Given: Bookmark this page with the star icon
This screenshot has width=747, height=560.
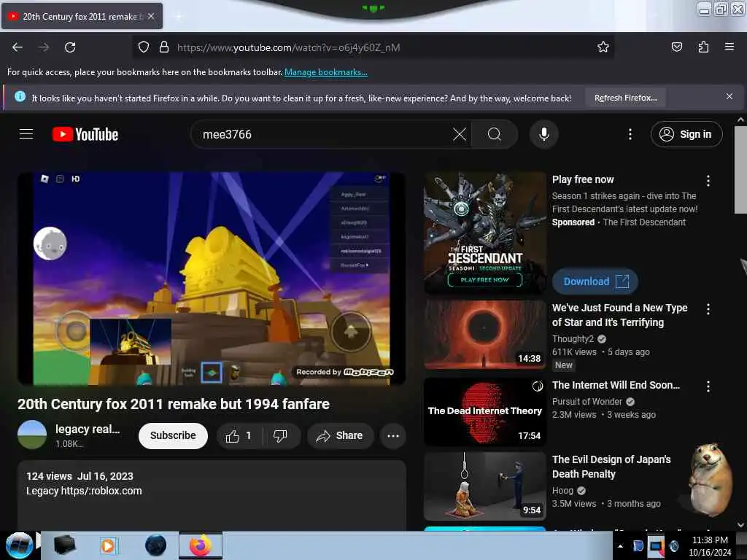Looking at the screenshot, I should pos(603,47).
